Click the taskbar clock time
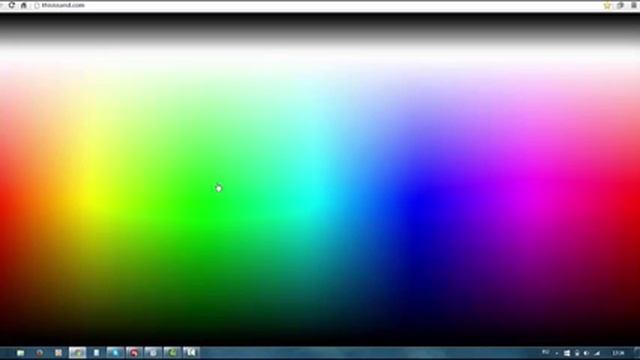The height and width of the screenshot is (360, 640). (618, 353)
